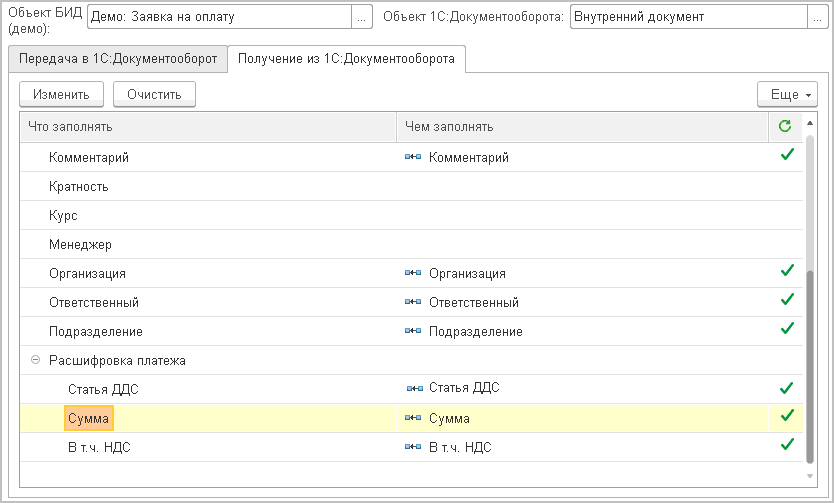
Task: Switch to Передача в 1С:Документооборот tab
Action: [x=117, y=59]
